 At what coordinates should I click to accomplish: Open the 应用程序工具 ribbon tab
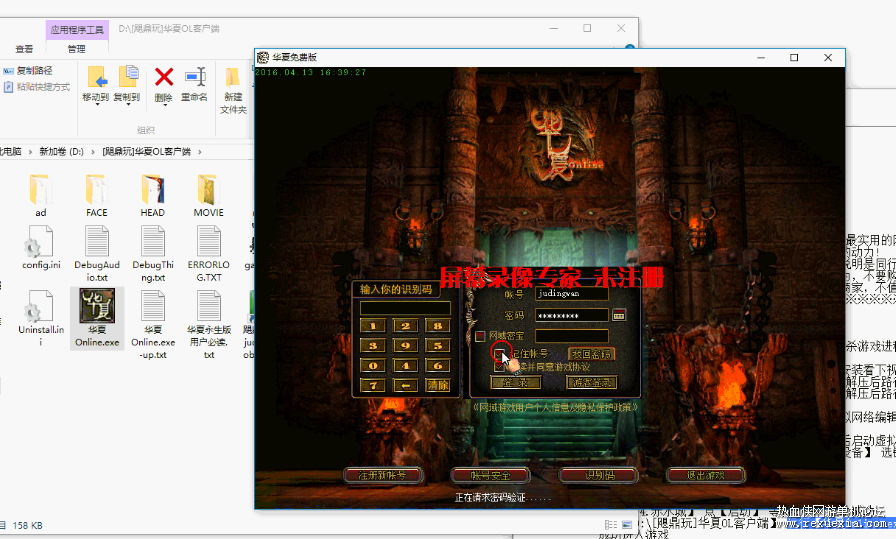pos(77,30)
